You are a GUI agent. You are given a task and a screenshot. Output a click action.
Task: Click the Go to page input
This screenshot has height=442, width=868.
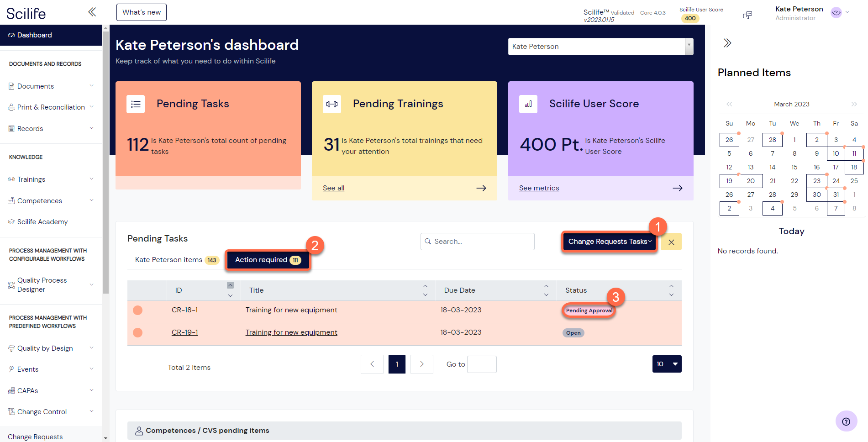tap(482, 364)
